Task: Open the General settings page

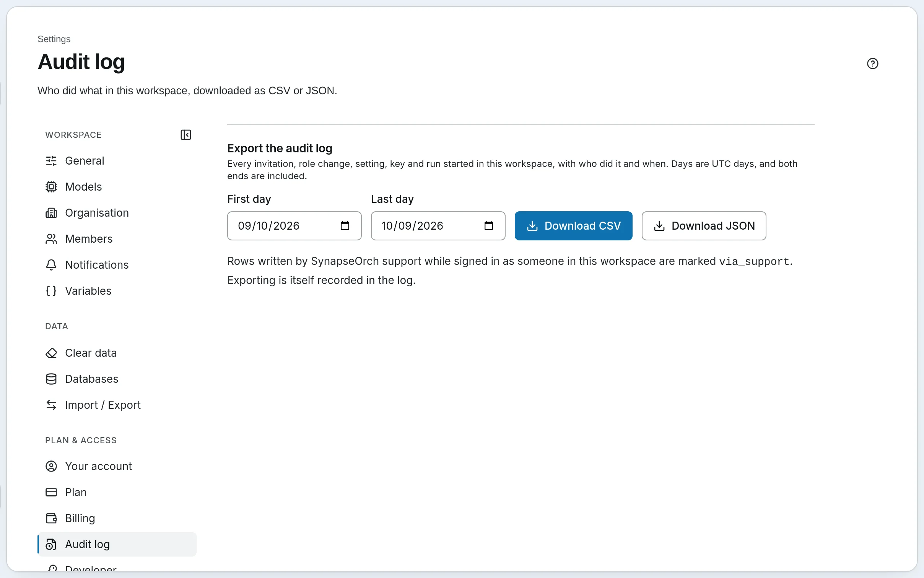Action: click(117, 161)
